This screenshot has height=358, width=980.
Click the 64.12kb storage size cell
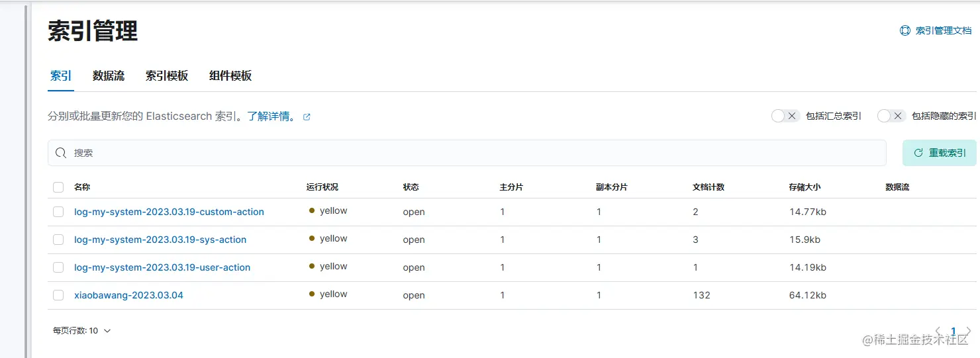tap(808, 295)
